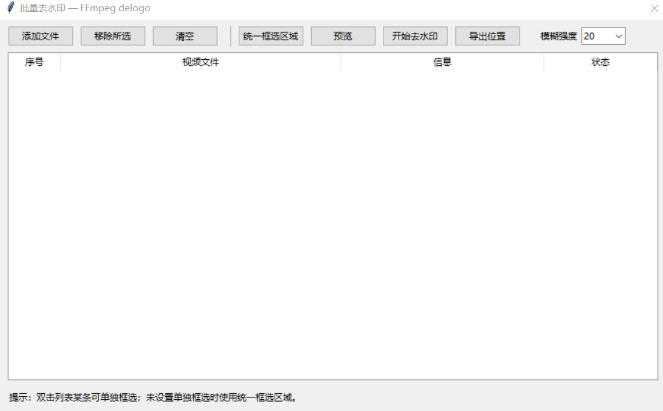Click the 添加文件 button
Image resolution: width=663 pixels, height=411 pixels.
click(41, 36)
